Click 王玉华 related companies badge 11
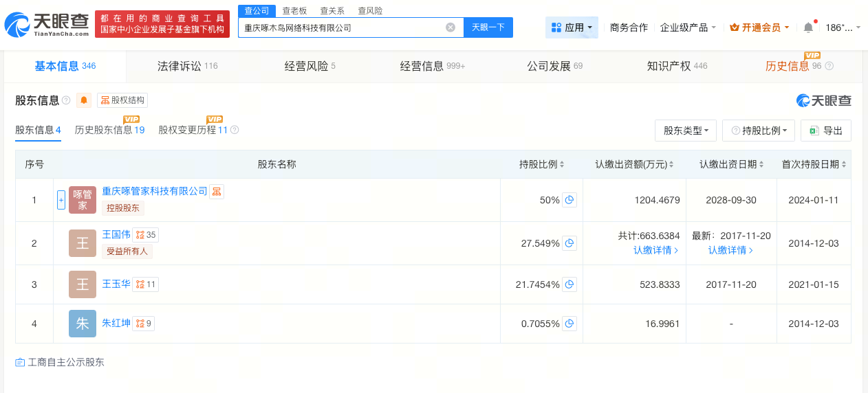This screenshot has width=868, height=393. [146, 284]
